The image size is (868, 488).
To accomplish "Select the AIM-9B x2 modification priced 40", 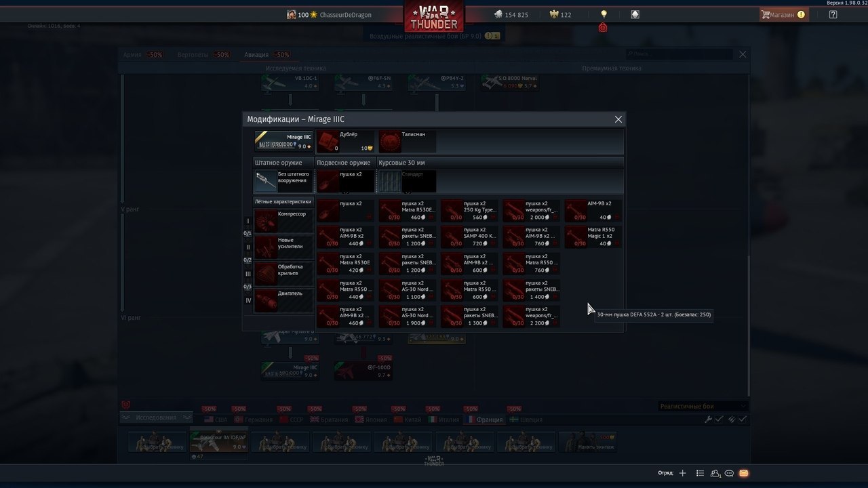I will point(593,210).
